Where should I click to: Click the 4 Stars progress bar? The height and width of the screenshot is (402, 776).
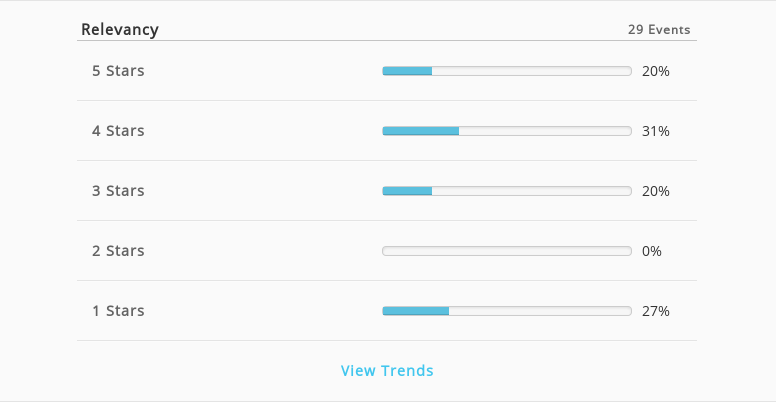[x=507, y=131]
